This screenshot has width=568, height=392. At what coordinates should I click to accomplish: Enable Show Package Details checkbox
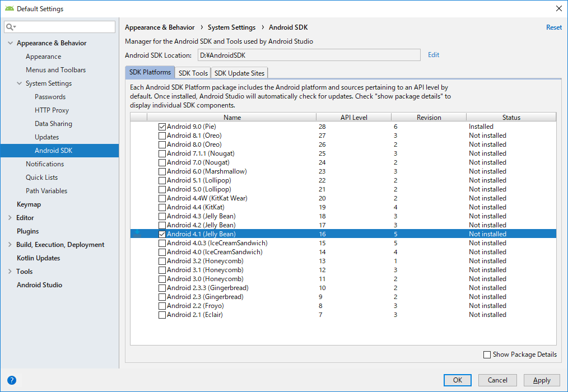487,354
